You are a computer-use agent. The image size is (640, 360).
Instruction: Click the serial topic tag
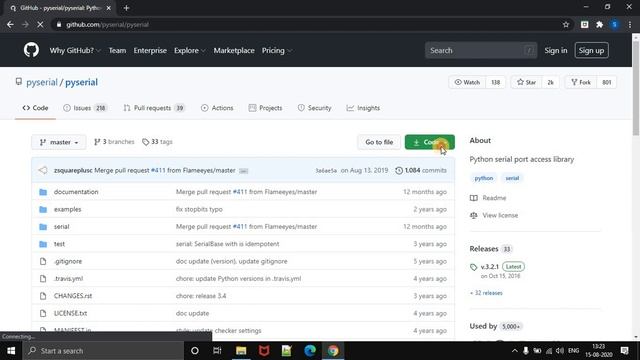(512, 178)
